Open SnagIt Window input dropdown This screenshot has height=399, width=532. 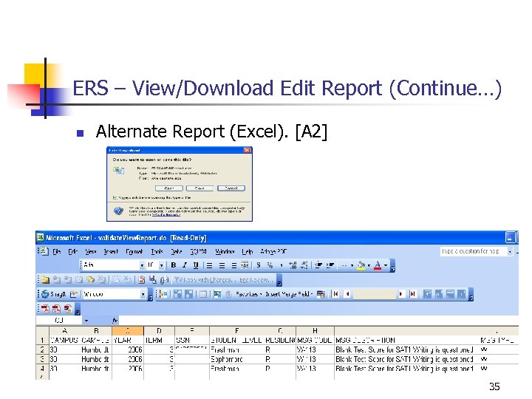[143, 294]
